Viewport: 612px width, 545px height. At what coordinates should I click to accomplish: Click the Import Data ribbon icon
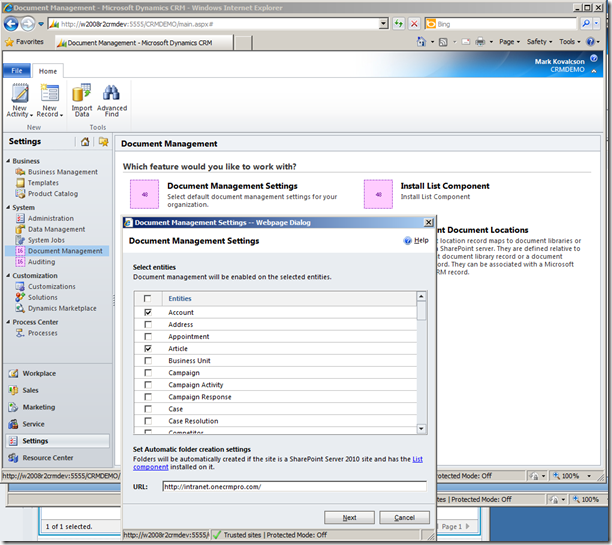point(81,96)
